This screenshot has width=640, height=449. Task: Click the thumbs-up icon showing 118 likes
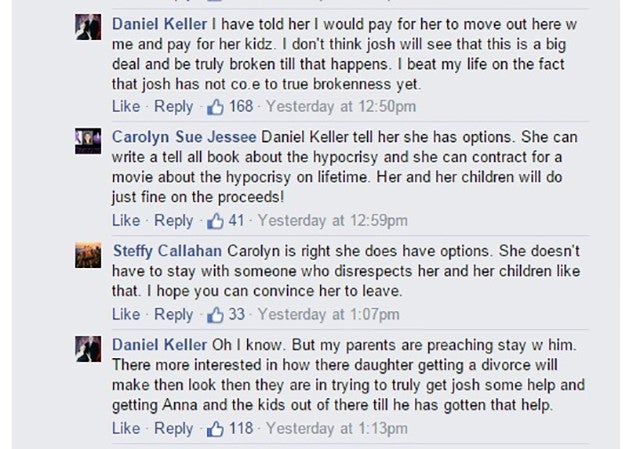coord(215,428)
